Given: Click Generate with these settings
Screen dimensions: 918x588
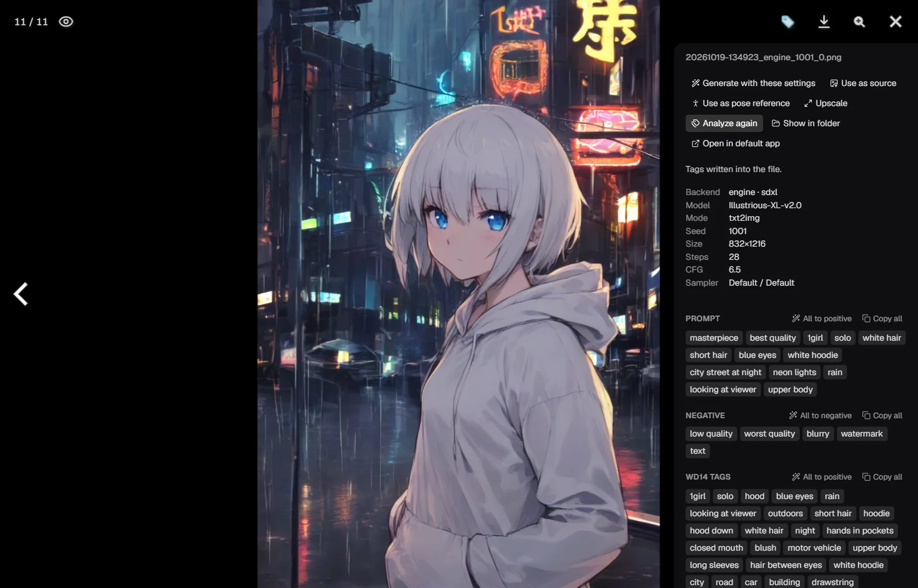Looking at the screenshot, I should coord(753,83).
